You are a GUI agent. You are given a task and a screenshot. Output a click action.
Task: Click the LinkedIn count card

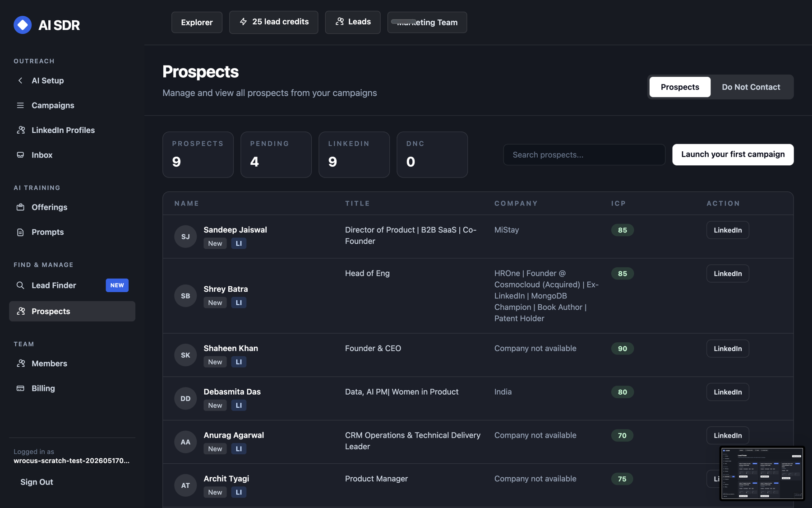click(x=354, y=154)
